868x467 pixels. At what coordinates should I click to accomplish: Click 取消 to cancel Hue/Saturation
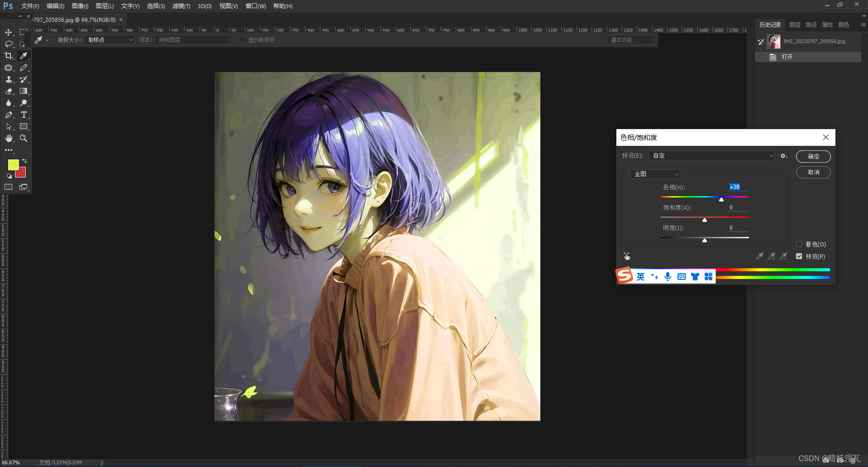(813, 172)
